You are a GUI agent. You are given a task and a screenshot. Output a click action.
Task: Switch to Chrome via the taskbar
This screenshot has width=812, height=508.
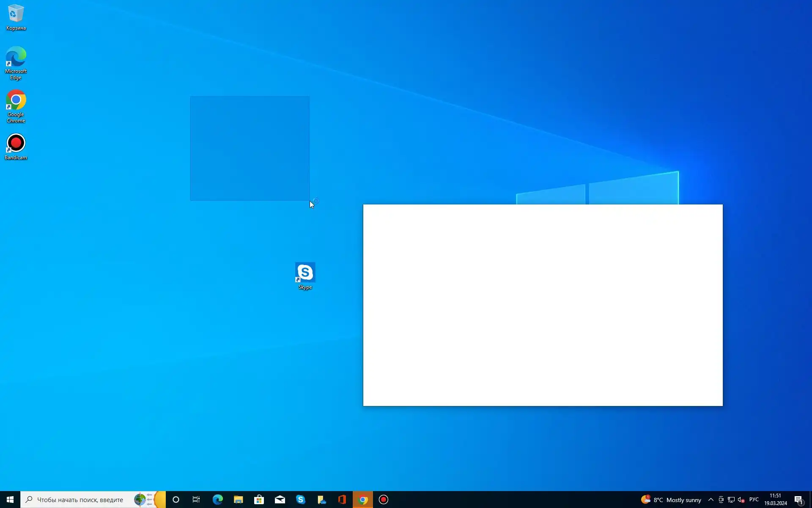[363, 500]
